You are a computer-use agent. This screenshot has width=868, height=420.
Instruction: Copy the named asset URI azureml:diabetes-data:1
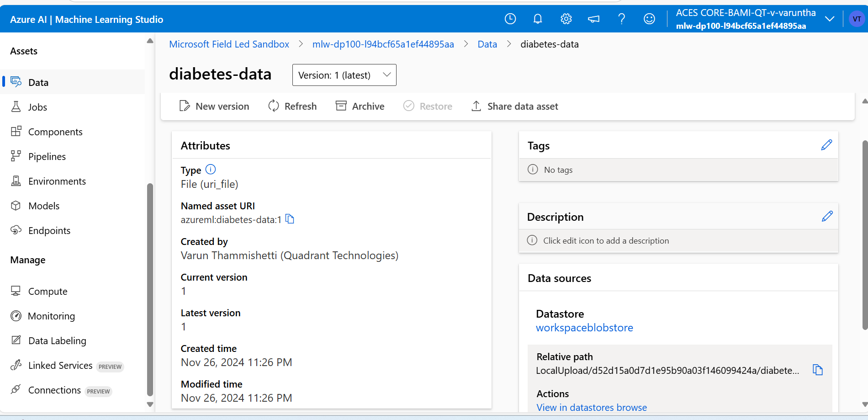point(290,219)
